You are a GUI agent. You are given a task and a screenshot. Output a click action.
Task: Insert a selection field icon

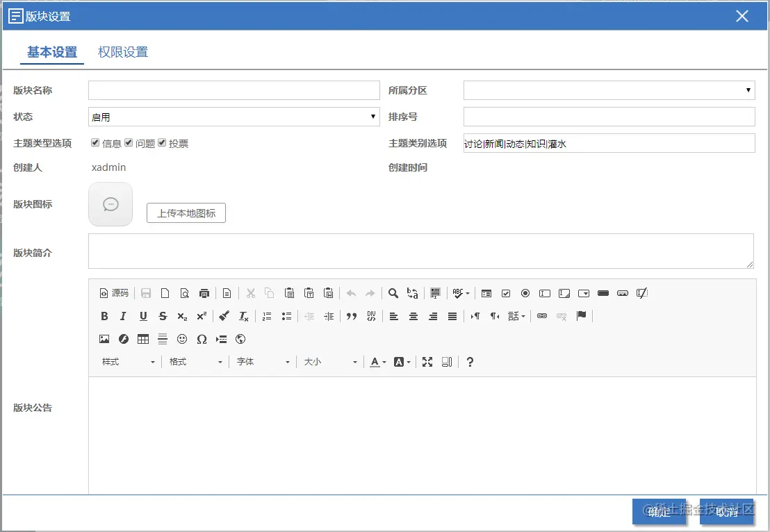tap(583, 293)
